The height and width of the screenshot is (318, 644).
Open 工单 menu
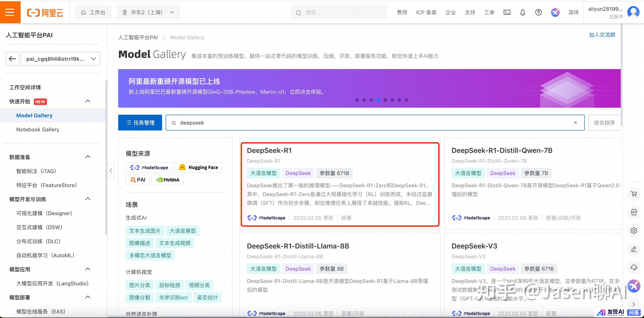(x=489, y=13)
